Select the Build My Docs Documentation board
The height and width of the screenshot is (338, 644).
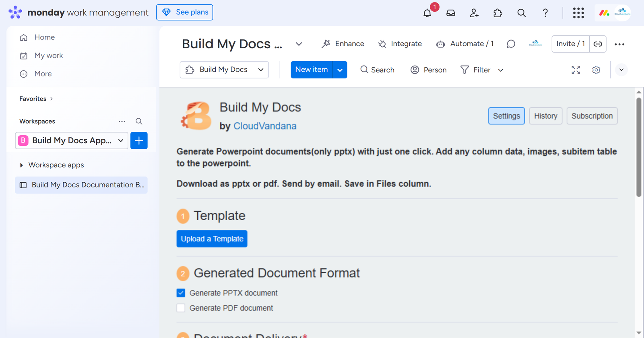point(81,185)
